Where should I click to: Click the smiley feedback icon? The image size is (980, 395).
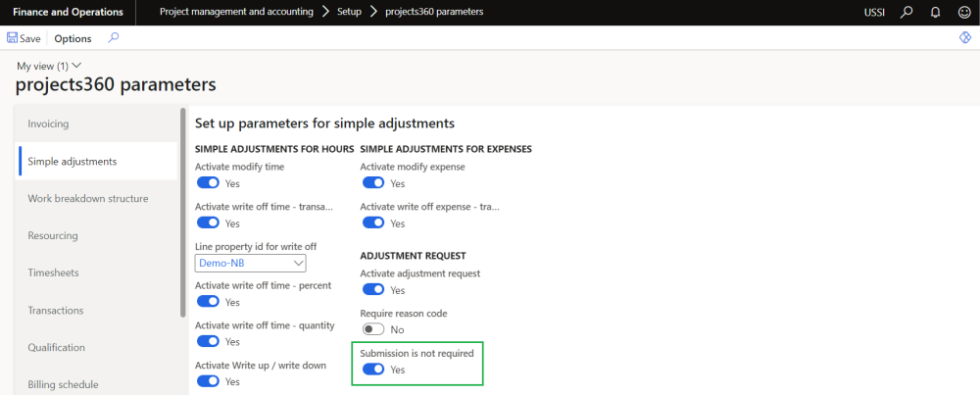[x=963, y=12]
